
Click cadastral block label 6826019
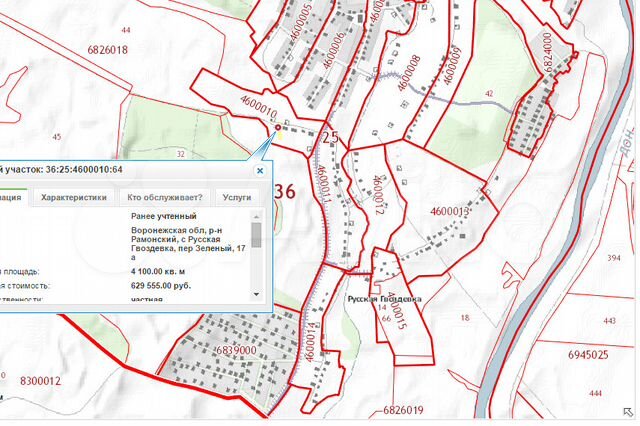click(x=403, y=410)
